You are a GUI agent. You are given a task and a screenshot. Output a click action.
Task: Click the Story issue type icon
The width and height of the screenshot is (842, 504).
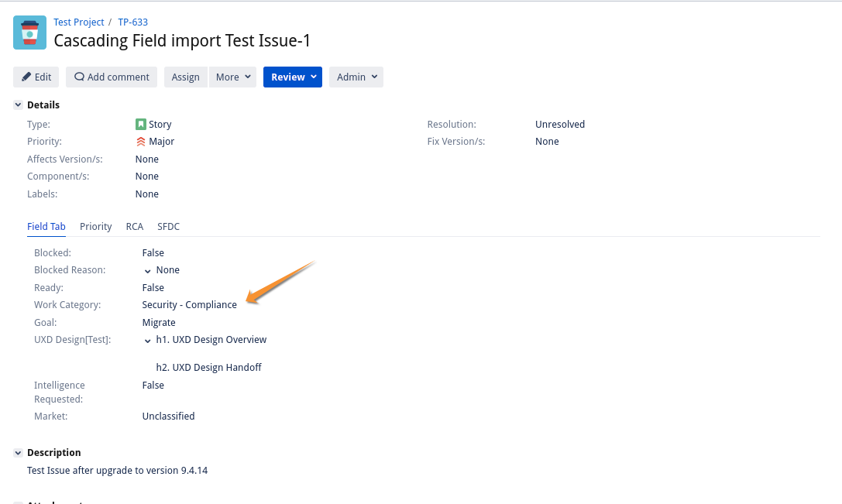tap(141, 125)
